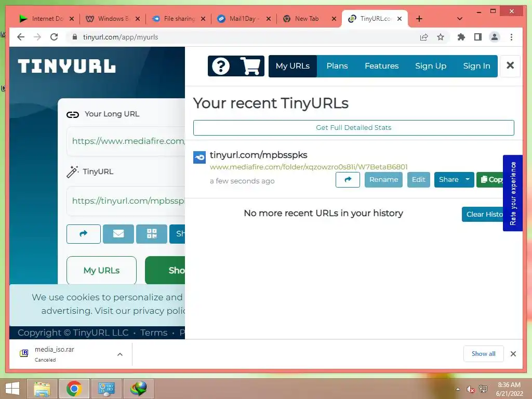This screenshot has height=399, width=532.
Task: Bookmark this page with the star icon
Action: point(441,37)
